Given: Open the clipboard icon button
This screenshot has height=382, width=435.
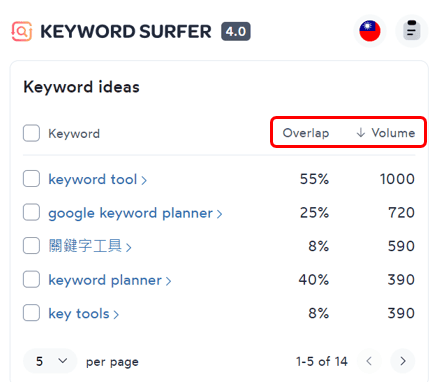Looking at the screenshot, I should coord(412,31).
